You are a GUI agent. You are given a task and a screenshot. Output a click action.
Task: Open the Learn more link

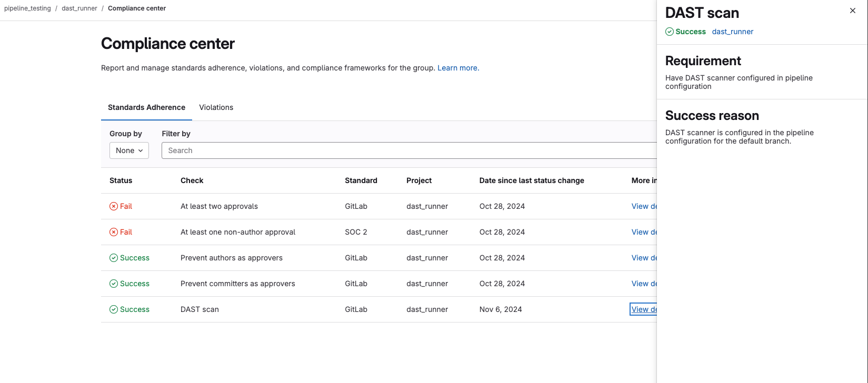pos(458,68)
